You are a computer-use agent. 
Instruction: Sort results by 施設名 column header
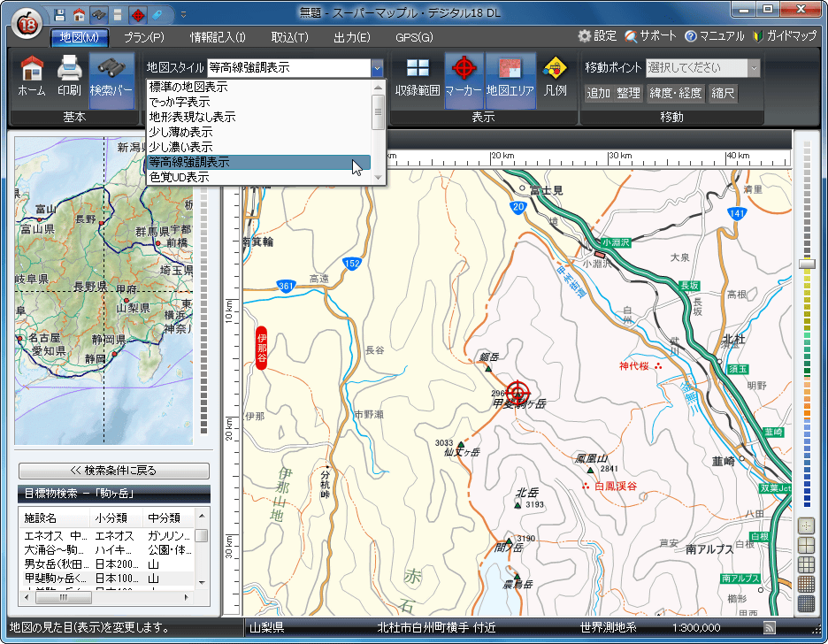[x=54, y=517]
